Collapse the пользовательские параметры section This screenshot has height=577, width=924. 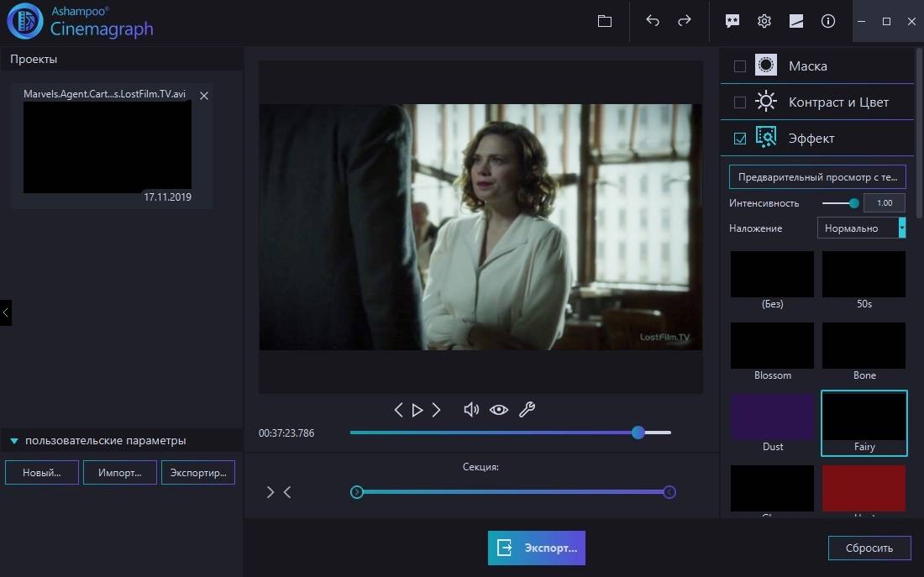pyautogui.click(x=14, y=441)
